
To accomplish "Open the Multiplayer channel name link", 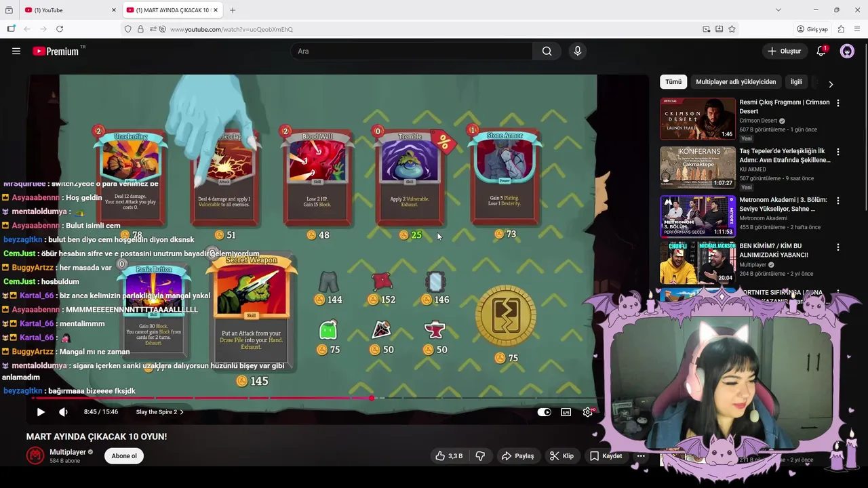I will coord(68,452).
